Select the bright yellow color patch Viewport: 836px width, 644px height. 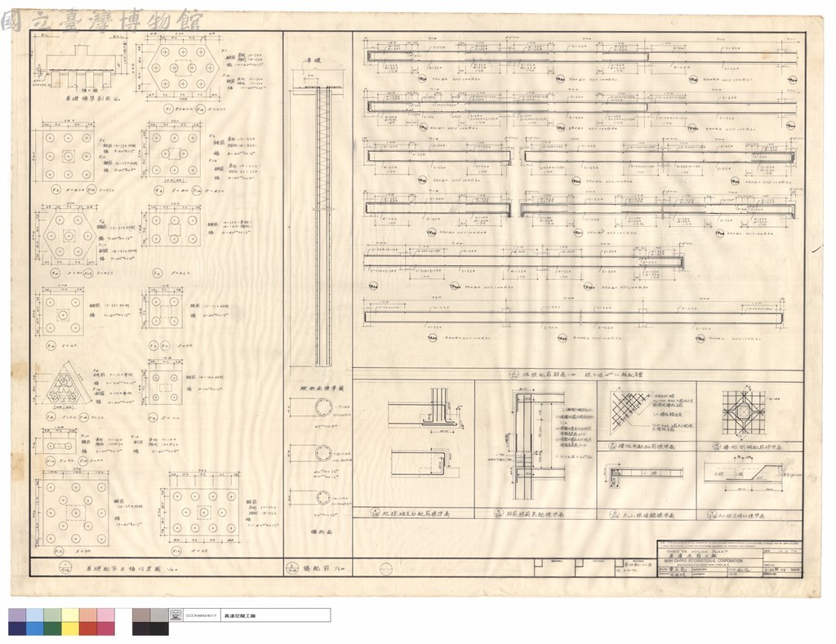click(x=70, y=628)
